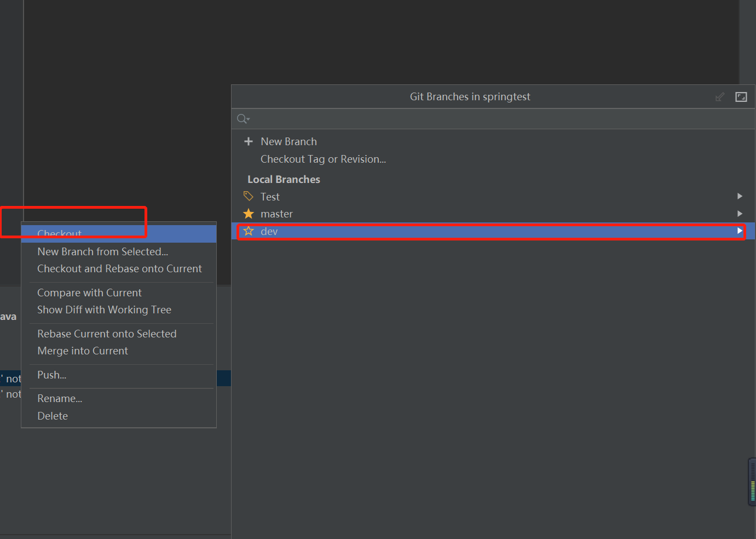
Task: Unfavorite master branch via filled star
Action: pyautogui.click(x=249, y=214)
